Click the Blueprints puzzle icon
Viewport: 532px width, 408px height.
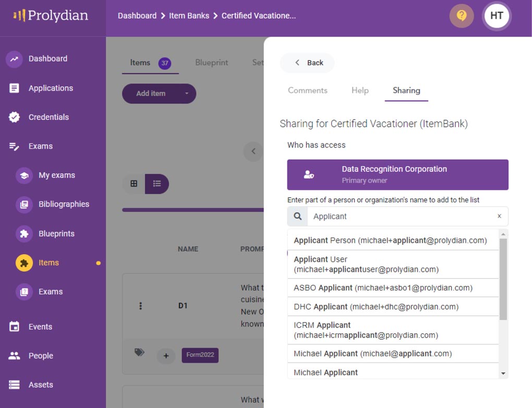[x=24, y=234]
